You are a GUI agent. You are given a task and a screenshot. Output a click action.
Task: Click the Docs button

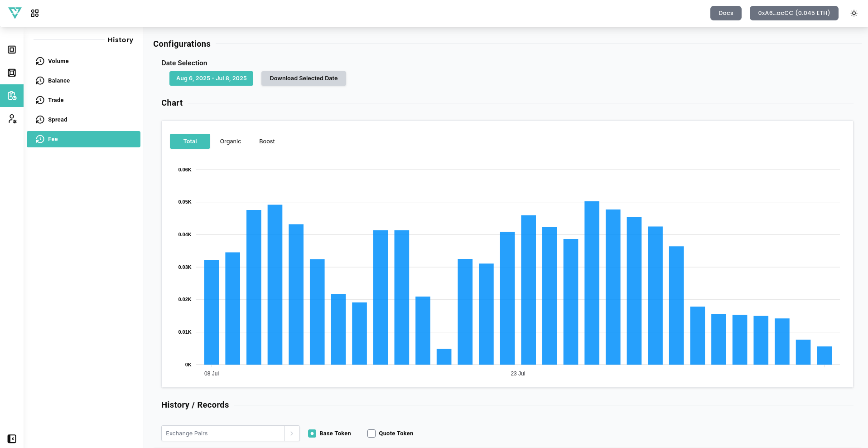725,13
